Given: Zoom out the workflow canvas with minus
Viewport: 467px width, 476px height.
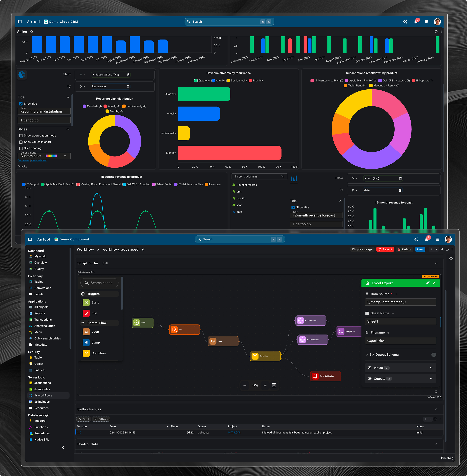Looking at the screenshot, I should 245,385.
